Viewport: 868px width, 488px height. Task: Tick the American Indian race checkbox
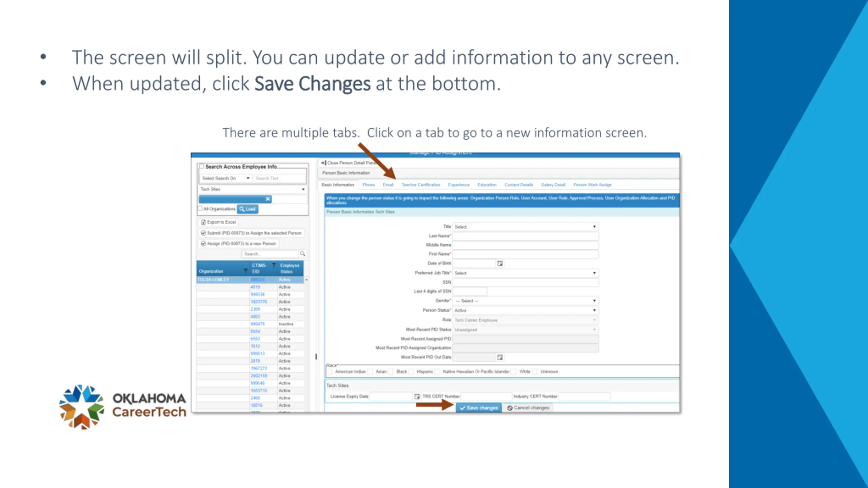(329, 372)
